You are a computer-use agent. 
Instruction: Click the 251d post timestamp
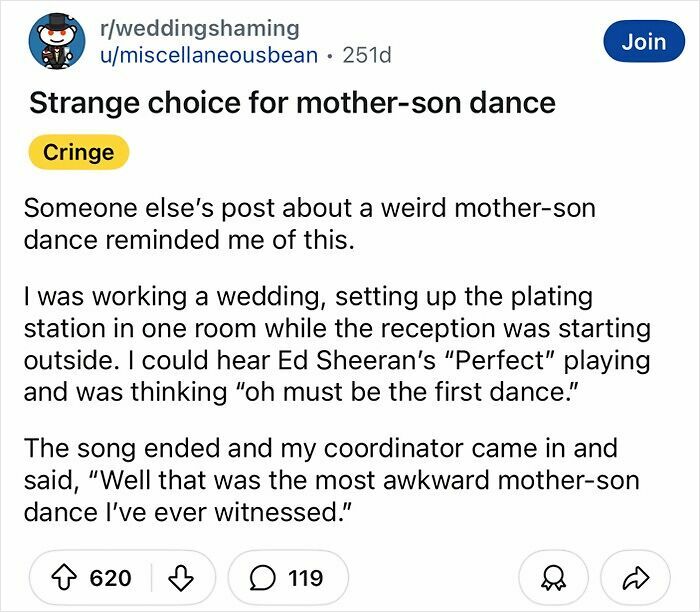point(367,55)
